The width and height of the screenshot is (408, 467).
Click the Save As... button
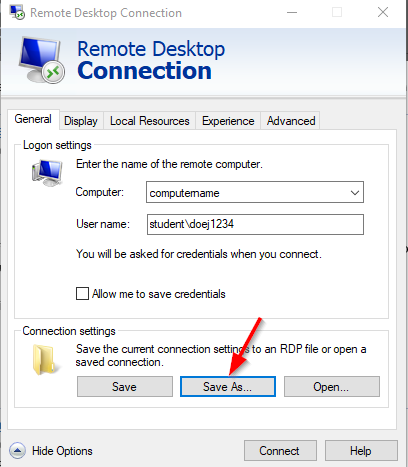228,387
